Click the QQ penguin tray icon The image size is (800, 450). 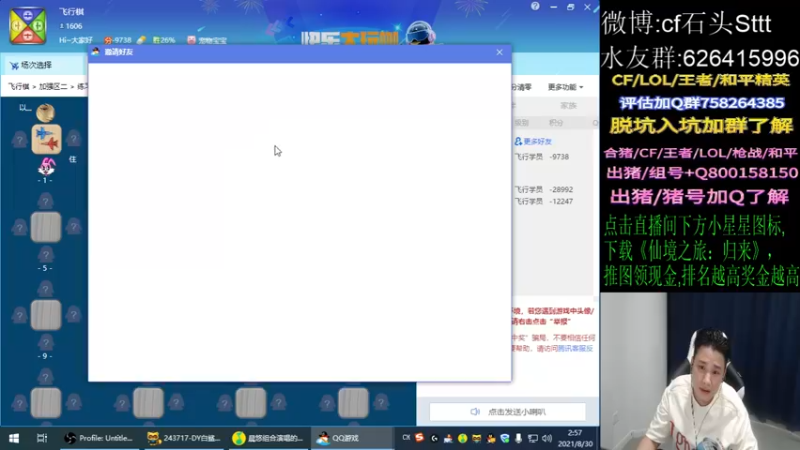[491, 438]
